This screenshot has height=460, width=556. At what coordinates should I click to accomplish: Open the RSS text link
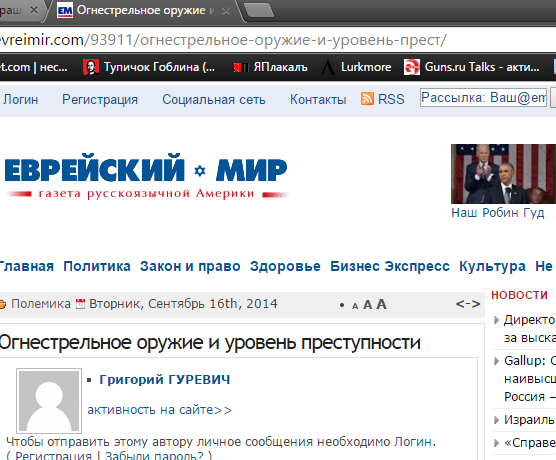tap(391, 99)
